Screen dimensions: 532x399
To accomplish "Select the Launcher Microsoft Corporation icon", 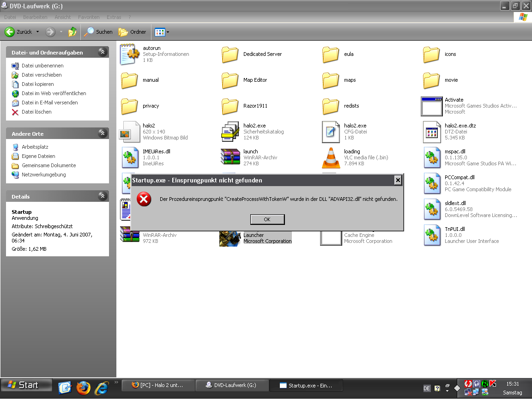I will [x=230, y=238].
